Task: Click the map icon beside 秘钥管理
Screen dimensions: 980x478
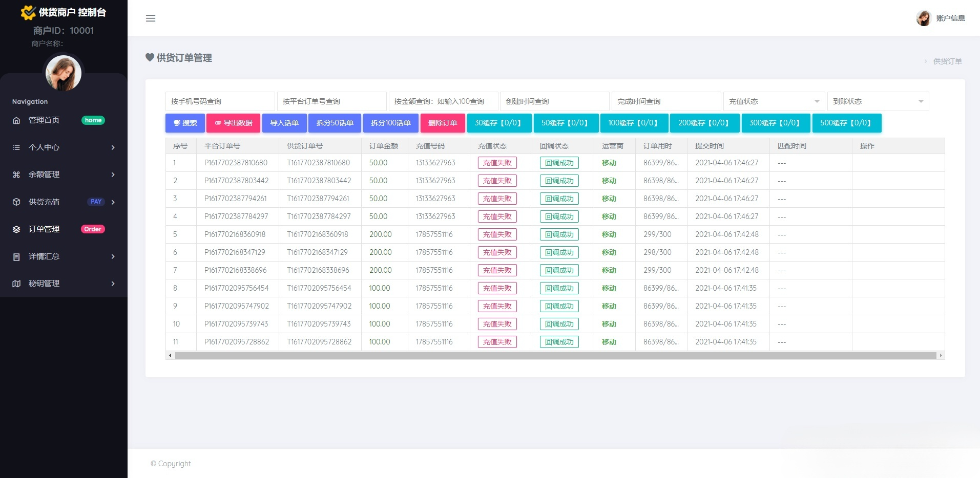Action: [x=16, y=284]
